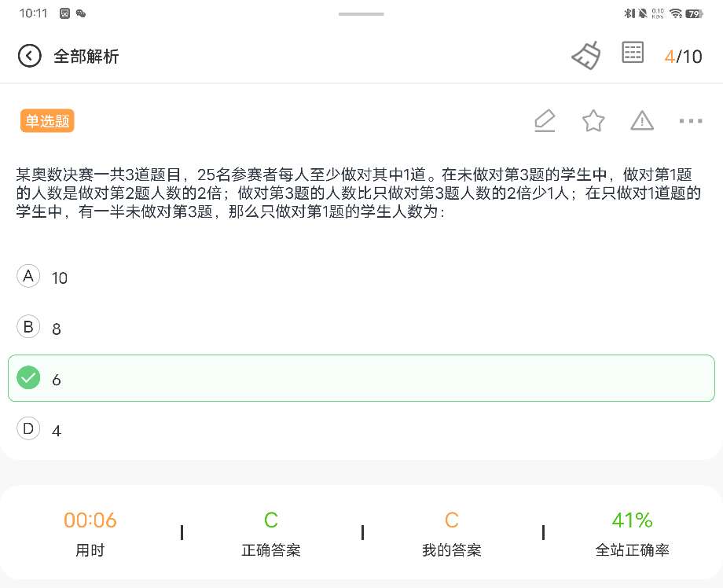Screen dimensions: 723x588
Task: Tap the 41% site accuracy figure
Action: 632,520
